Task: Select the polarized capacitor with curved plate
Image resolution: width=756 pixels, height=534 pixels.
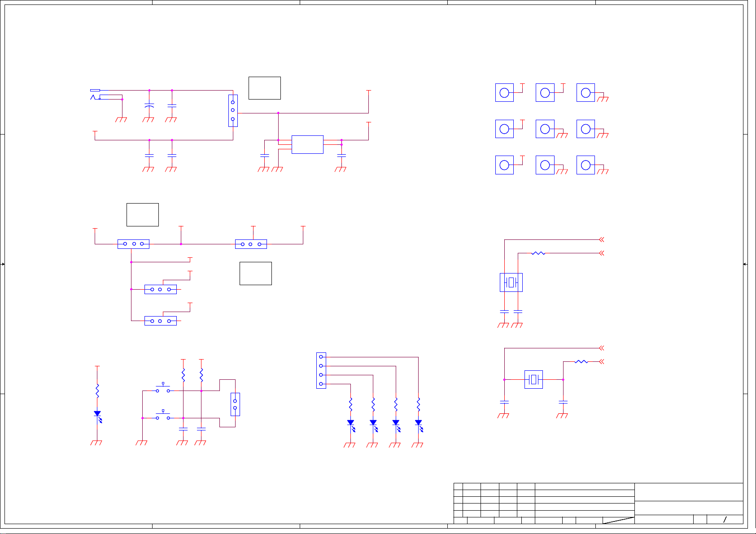Action: (x=149, y=106)
